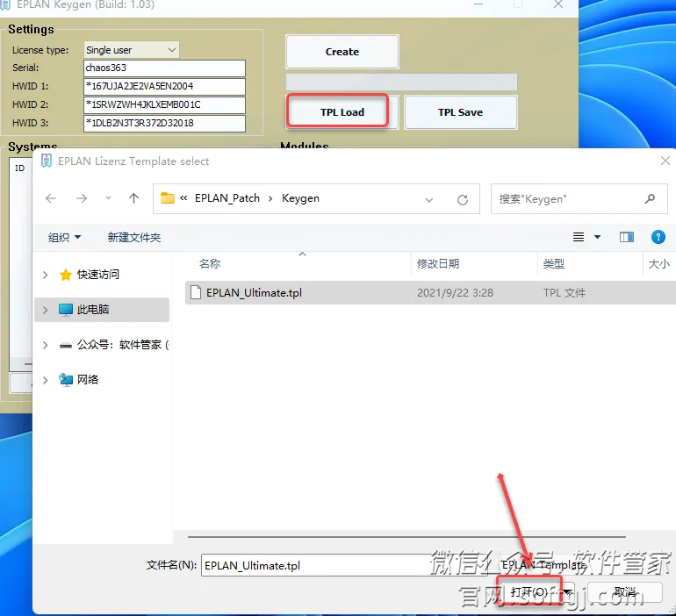Sort files by 名称 column
The image size is (676, 616).
(x=210, y=263)
